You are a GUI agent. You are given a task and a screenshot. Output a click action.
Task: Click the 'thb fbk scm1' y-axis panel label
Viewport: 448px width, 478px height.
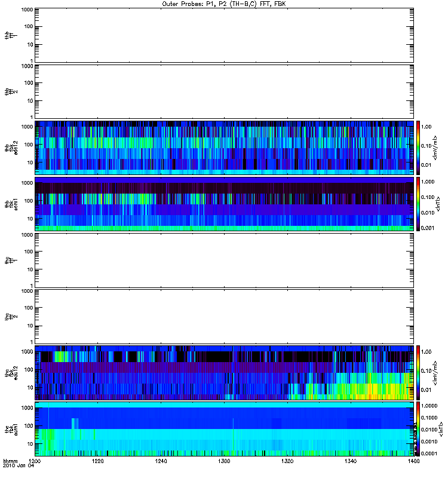11,204
